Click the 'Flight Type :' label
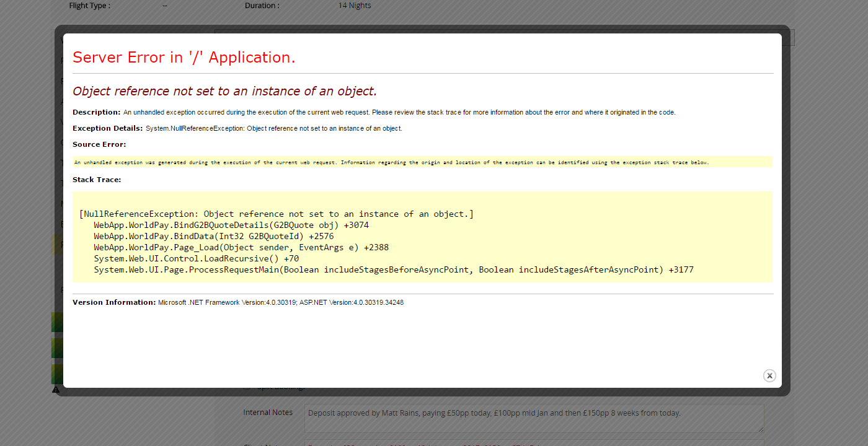This screenshot has height=446, width=868. click(90, 6)
